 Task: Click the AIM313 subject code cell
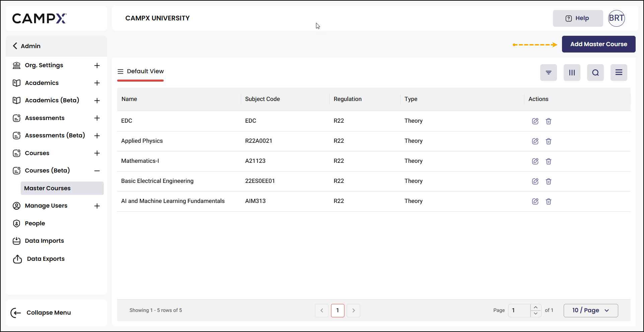(x=255, y=201)
